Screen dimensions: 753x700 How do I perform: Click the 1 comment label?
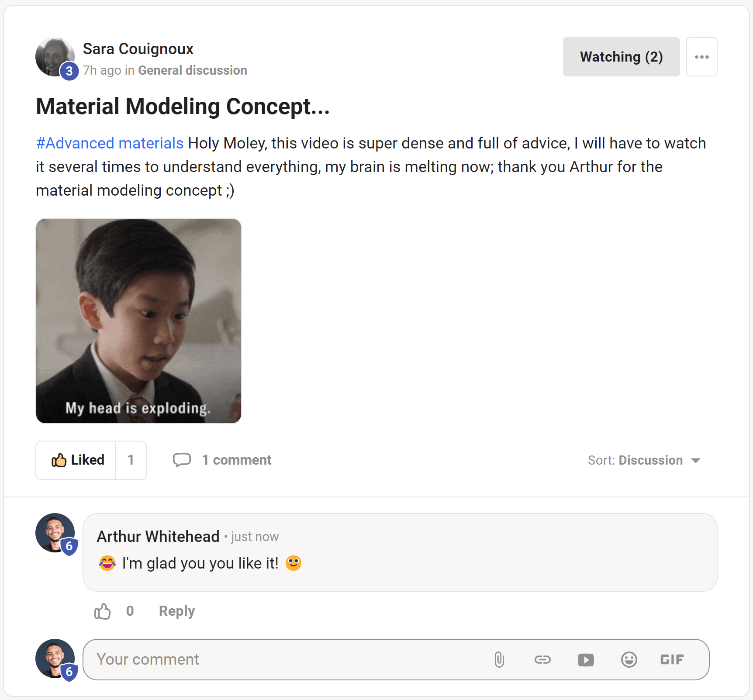(x=237, y=460)
